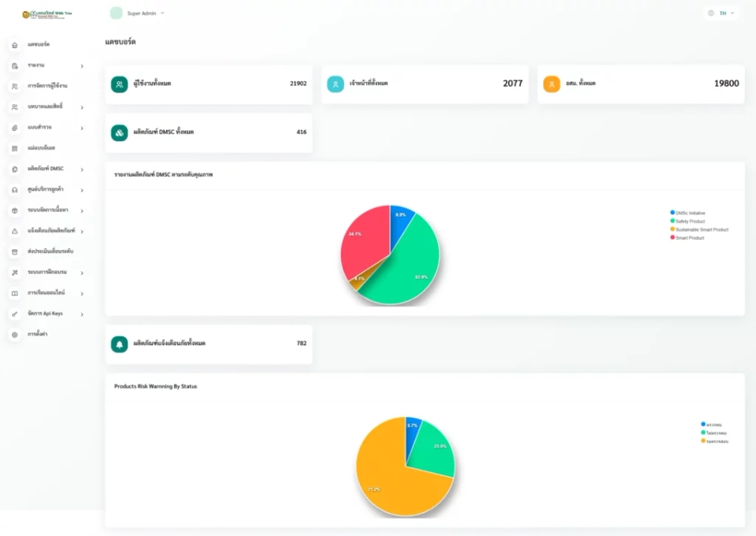This screenshot has height=536, width=756.
Task: Click the ผู้ใช้งานทั้งหมด stat card
Action: (209, 84)
